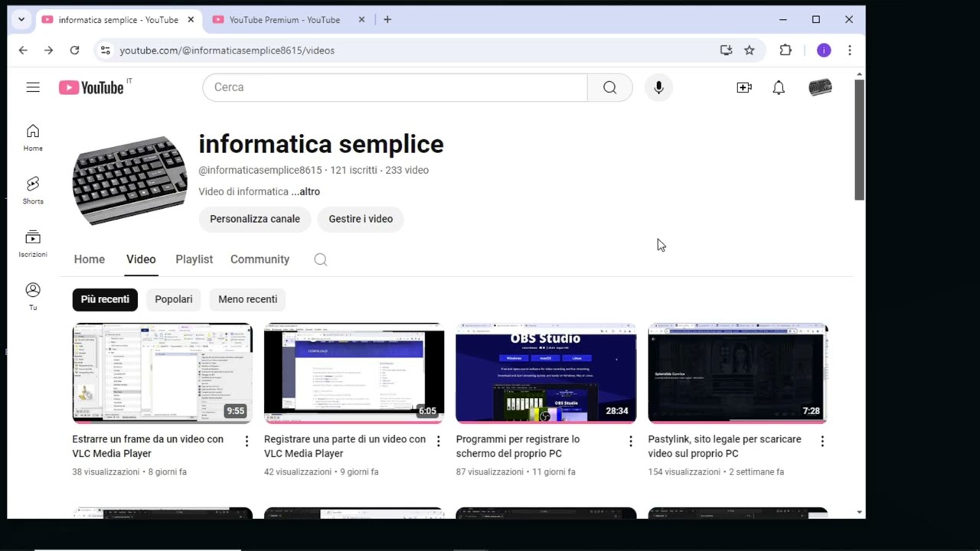This screenshot has height=551, width=980.
Task: Bookmark this page with star icon
Action: point(750,51)
